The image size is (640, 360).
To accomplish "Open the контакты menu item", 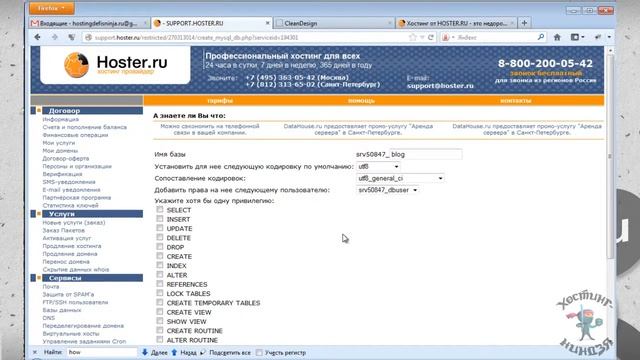I will [x=516, y=101].
